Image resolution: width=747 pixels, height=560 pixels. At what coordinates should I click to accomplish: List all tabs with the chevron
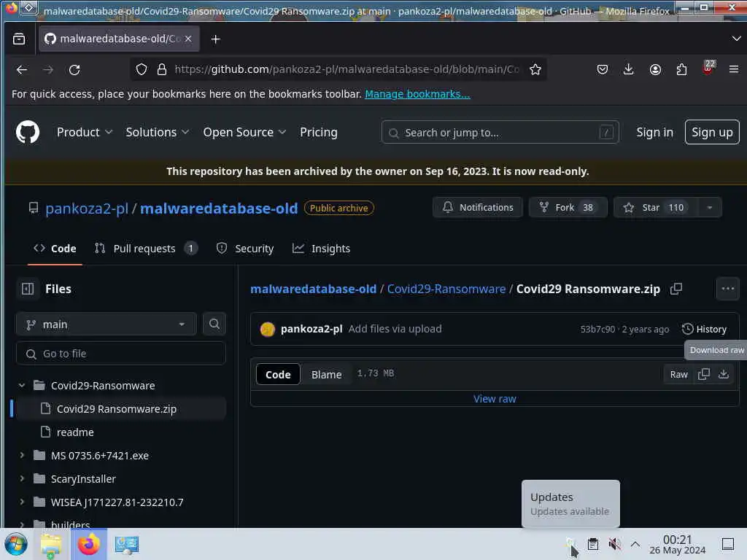(x=736, y=39)
